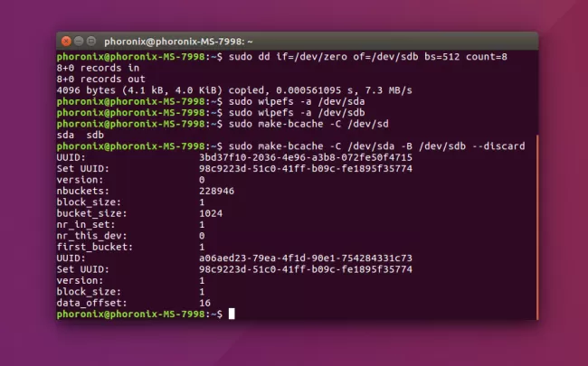Viewport: 588px width, 366px height.
Task: Click the last Set UUID value
Action: [x=305, y=268]
